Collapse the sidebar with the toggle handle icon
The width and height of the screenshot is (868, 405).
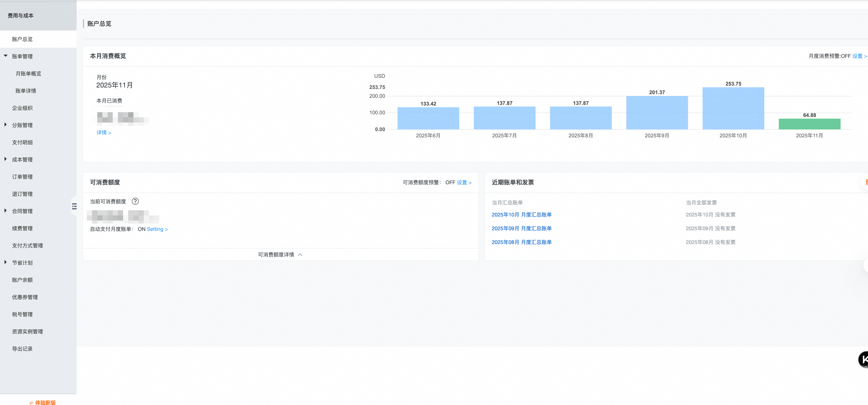click(74, 206)
